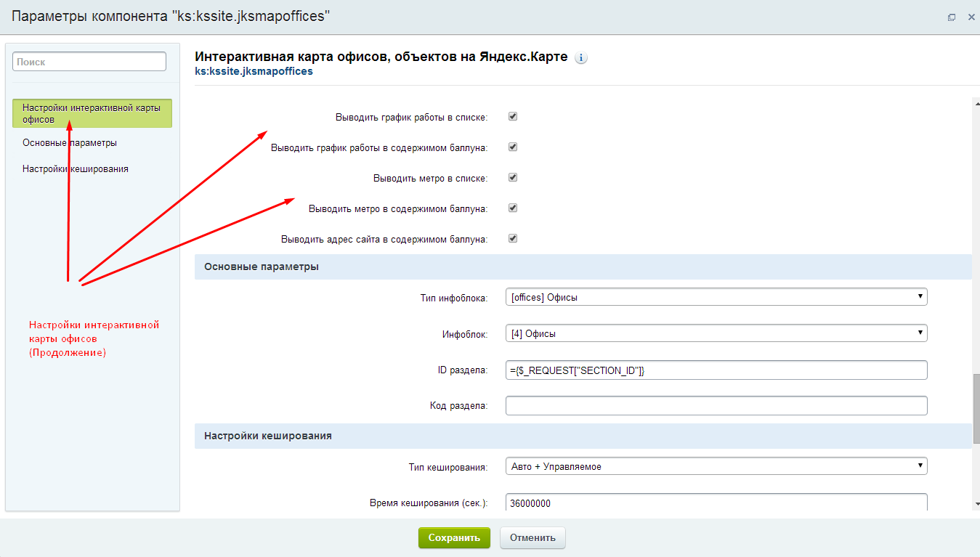Collapse the 'Основные параметры' section header
The height and width of the screenshot is (557, 980).
click(x=583, y=267)
